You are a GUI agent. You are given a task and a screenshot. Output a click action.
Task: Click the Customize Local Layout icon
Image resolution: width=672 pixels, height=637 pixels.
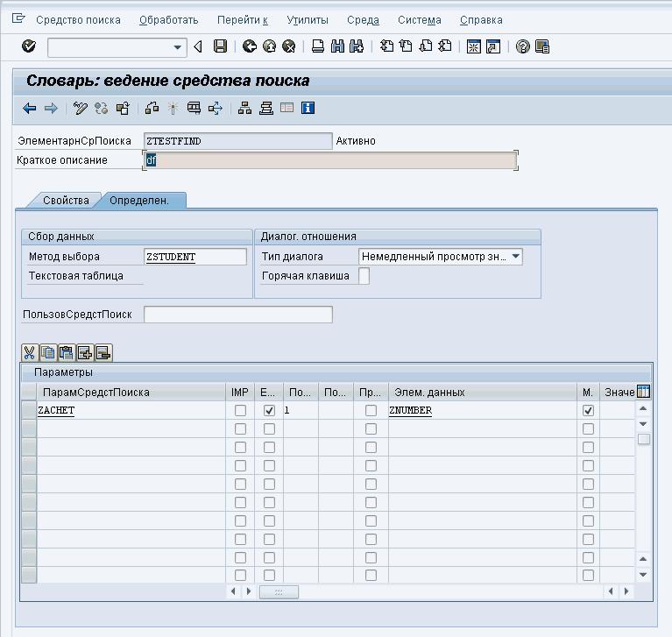coord(542,46)
